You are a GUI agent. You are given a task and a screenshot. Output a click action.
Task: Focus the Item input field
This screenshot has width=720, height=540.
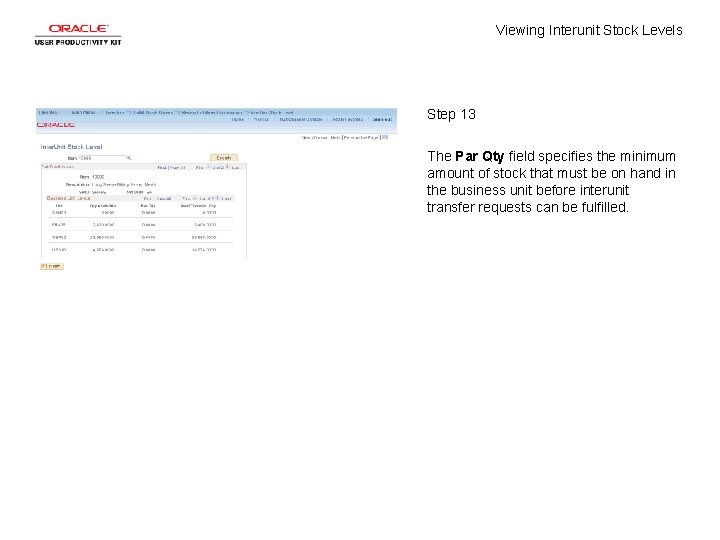pos(102,158)
